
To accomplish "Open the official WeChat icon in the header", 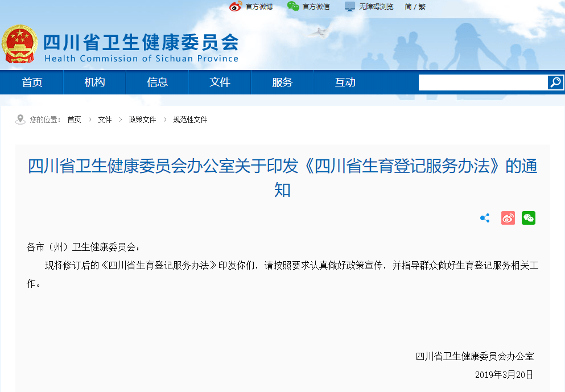I will coord(293,6).
